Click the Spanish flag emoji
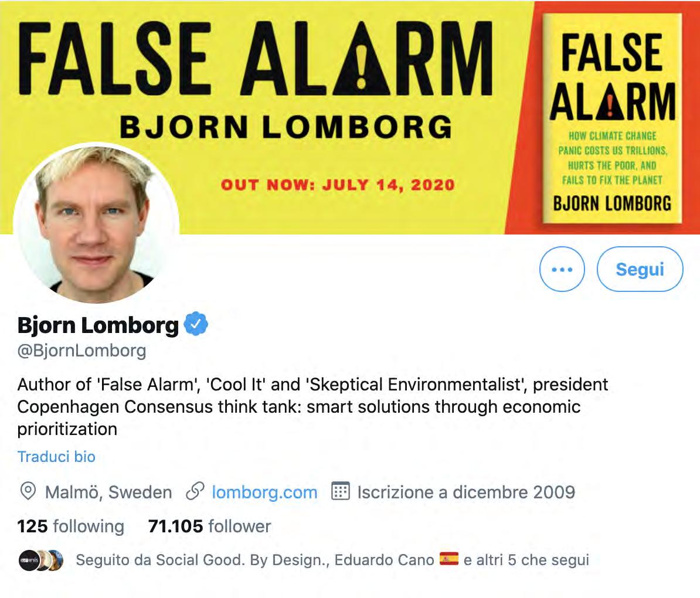The image size is (700, 598). (x=448, y=559)
